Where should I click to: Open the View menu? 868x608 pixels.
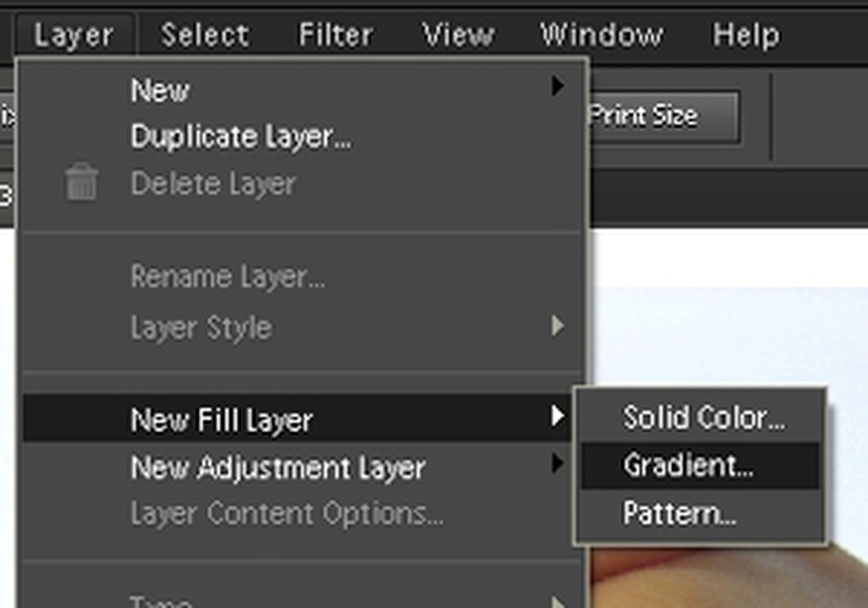[x=456, y=35]
